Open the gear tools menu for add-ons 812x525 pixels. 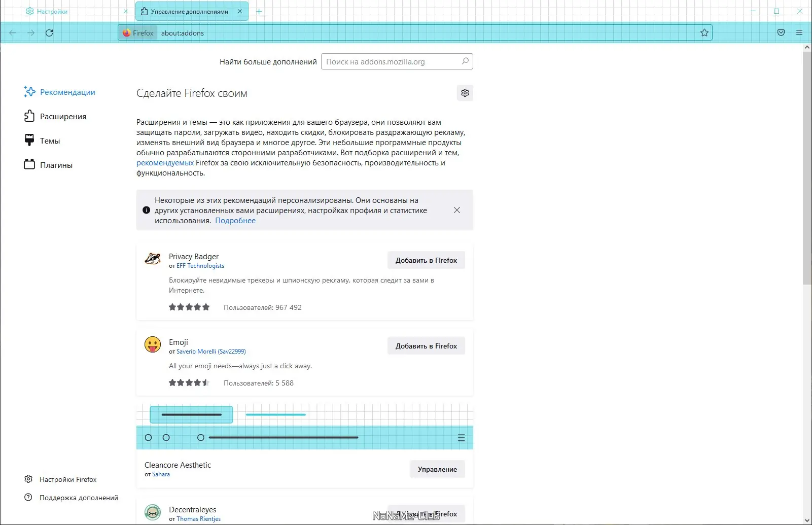(465, 93)
